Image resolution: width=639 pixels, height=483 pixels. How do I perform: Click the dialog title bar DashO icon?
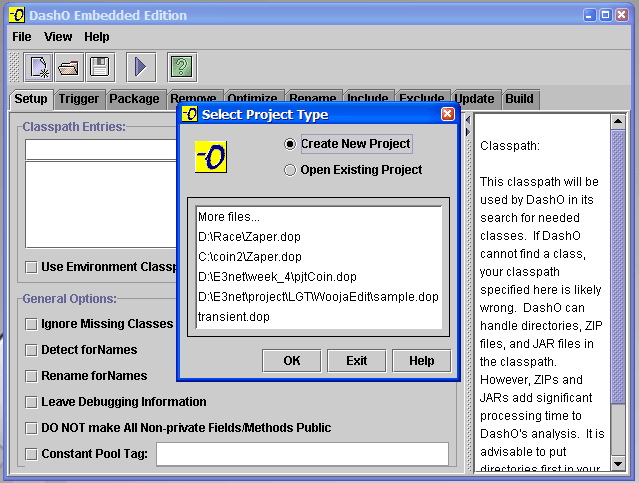tap(189, 114)
